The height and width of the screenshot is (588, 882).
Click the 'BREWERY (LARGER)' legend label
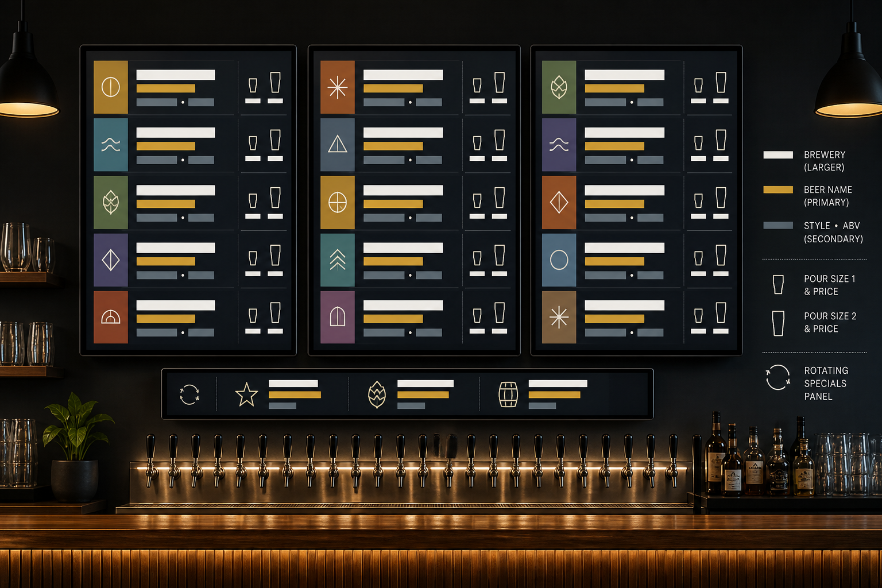click(x=825, y=161)
